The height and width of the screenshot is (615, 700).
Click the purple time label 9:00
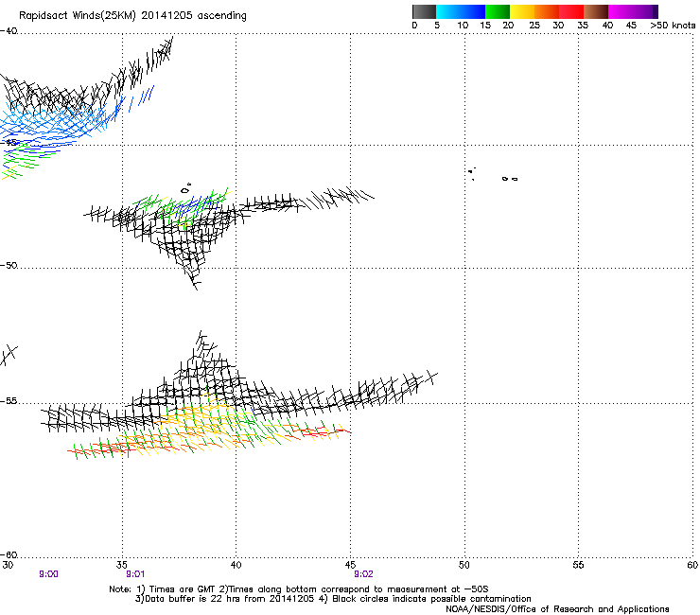48,574
